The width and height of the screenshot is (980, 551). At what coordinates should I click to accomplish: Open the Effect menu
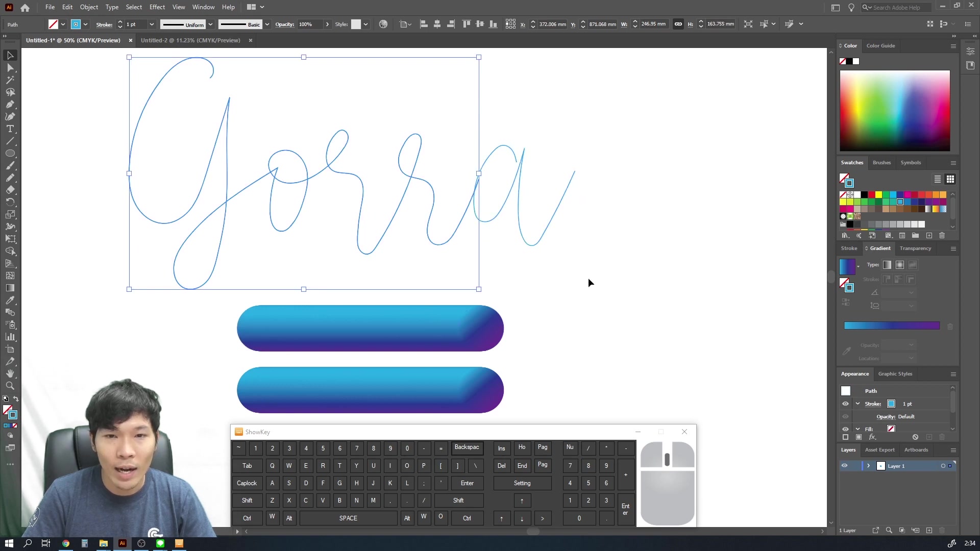(x=157, y=7)
